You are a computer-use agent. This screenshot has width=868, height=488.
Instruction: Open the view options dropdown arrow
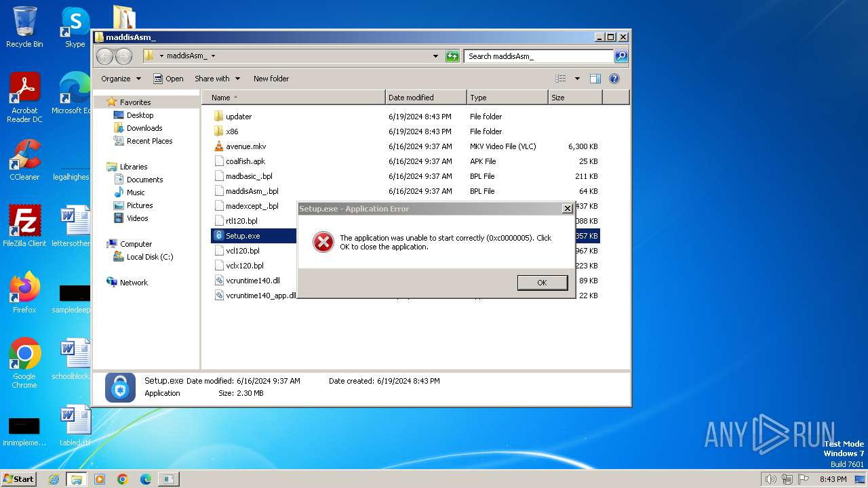click(x=577, y=79)
